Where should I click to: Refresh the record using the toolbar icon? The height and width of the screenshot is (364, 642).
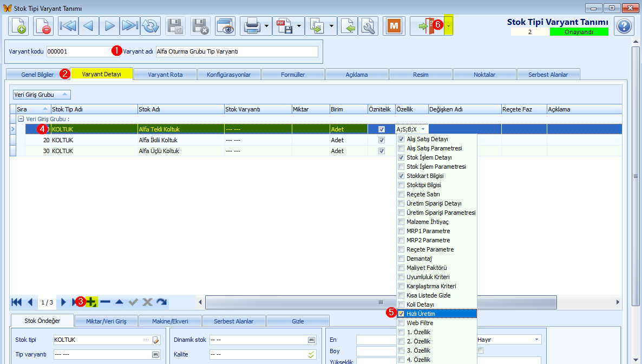(150, 26)
